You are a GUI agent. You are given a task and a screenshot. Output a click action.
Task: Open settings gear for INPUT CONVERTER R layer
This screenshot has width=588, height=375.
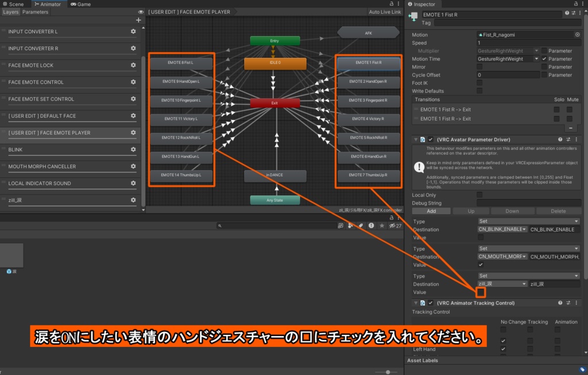tap(133, 48)
